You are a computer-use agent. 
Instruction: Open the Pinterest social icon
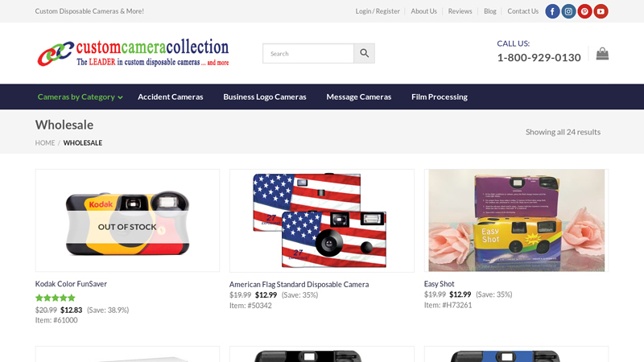click(584, 11)
